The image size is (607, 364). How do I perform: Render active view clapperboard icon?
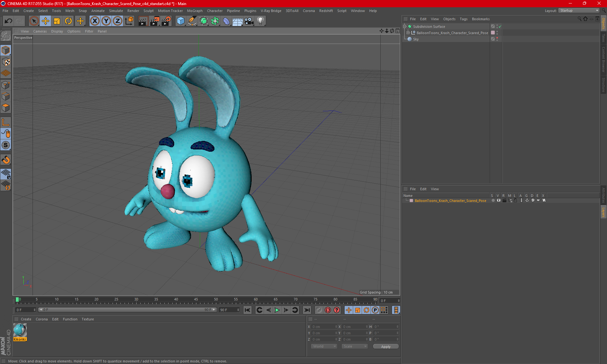[x=143, y=21]
